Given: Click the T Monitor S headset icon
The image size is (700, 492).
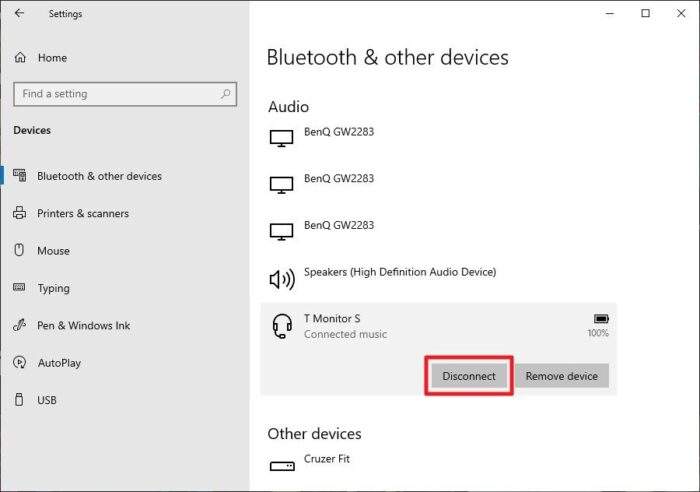Looking at the screenshot, I should (x=282, y=326).
